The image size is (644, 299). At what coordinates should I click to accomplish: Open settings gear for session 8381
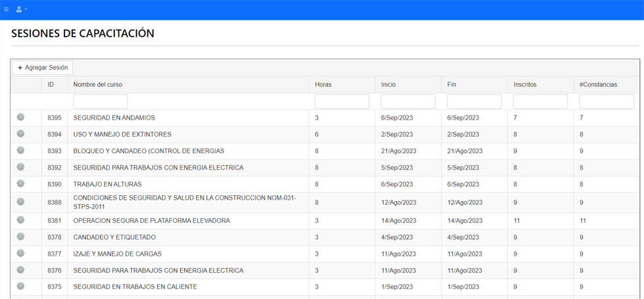[x=20, y=220]
